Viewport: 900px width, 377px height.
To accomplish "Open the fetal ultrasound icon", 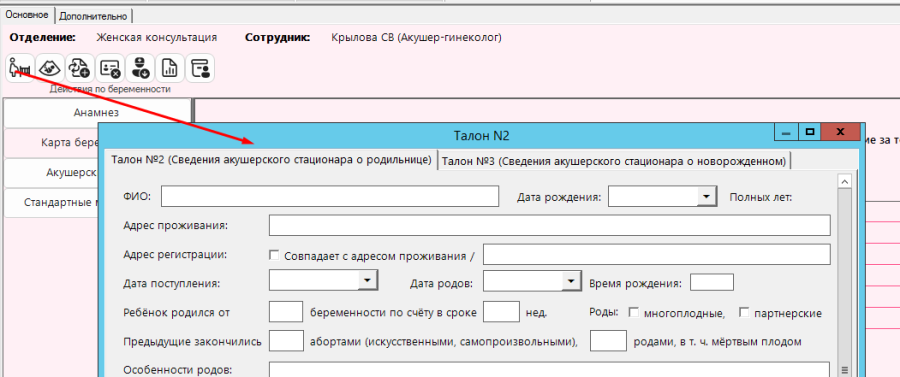I will pos(51,69).
